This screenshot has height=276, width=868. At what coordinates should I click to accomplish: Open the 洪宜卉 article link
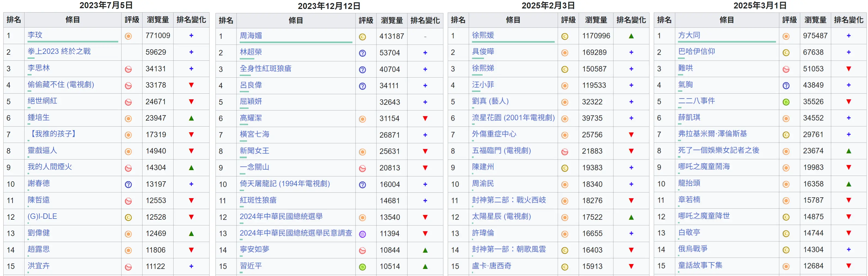pos(39,266)
